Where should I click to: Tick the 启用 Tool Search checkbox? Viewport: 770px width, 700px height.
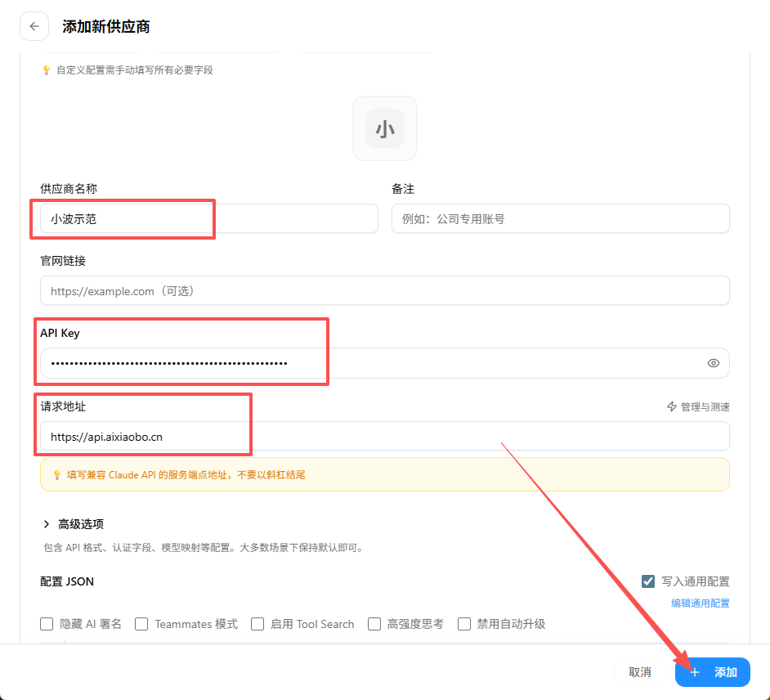point(257,624)
